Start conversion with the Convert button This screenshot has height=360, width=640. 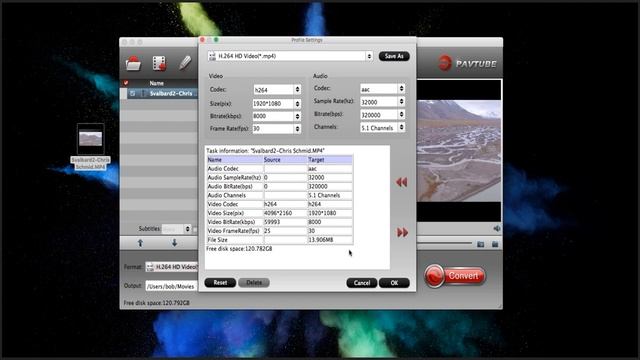[x=455, y=276]
